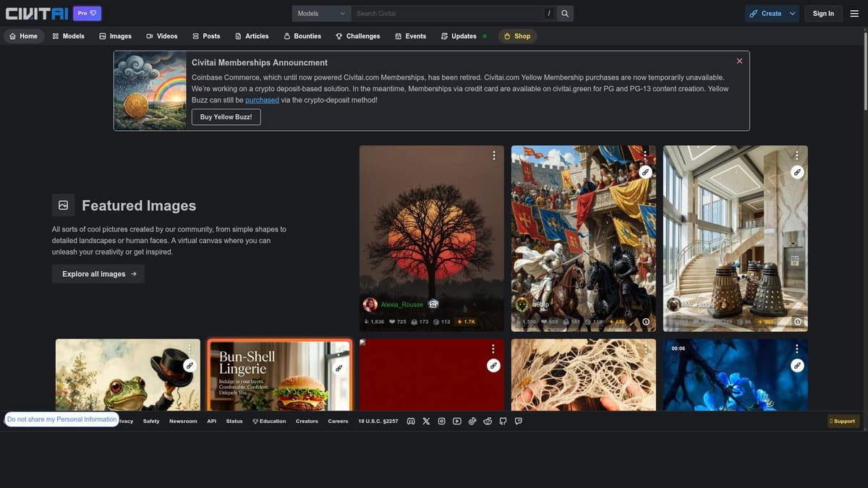Screen dimensions: 868x488
Task: Click the remix link icon on knights image
Action: [644, 172]
